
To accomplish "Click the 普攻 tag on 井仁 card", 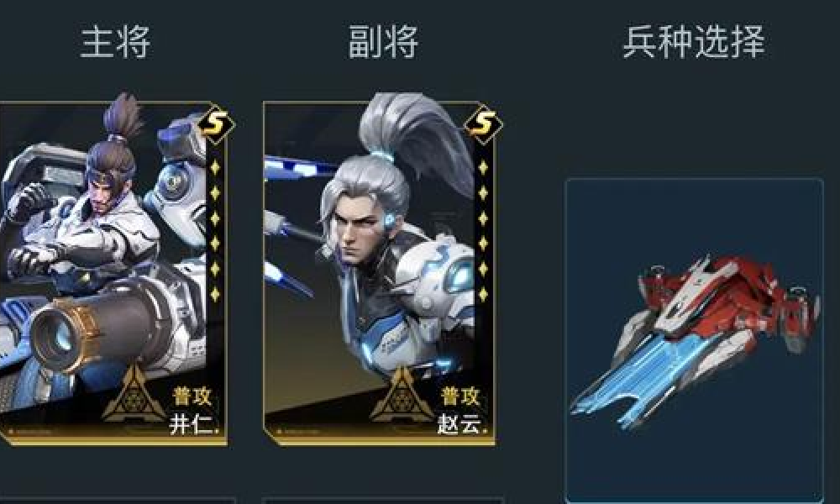I will [x=193, y=396].
